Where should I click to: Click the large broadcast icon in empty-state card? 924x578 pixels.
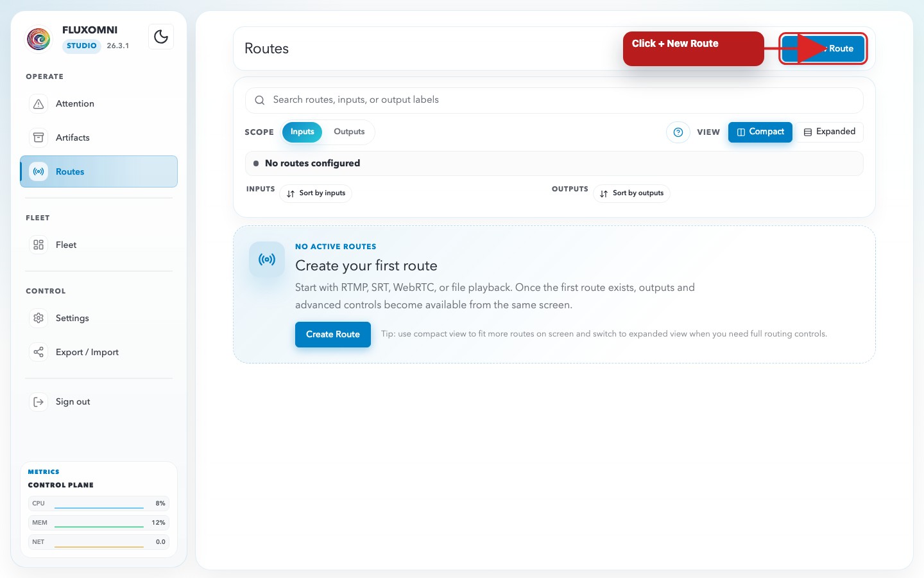coord(267,259)
